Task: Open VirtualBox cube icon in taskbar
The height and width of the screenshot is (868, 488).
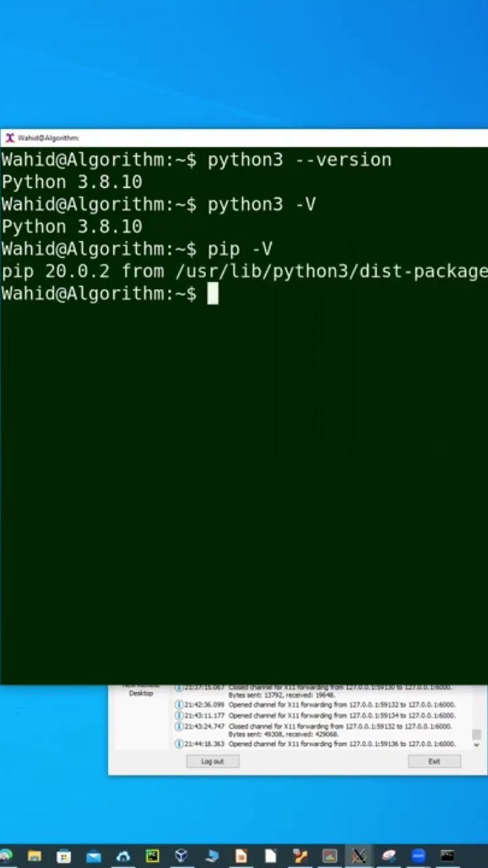Action: (x=182, y=856)
